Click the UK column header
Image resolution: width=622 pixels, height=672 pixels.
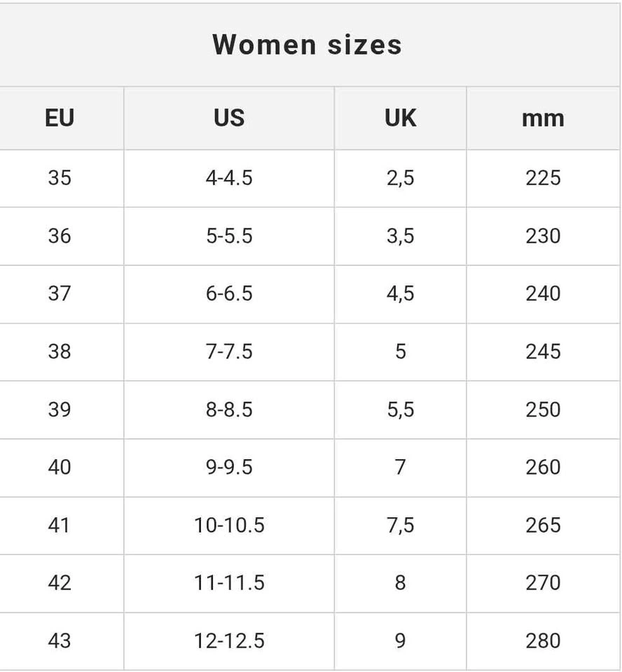coord(400,118)
